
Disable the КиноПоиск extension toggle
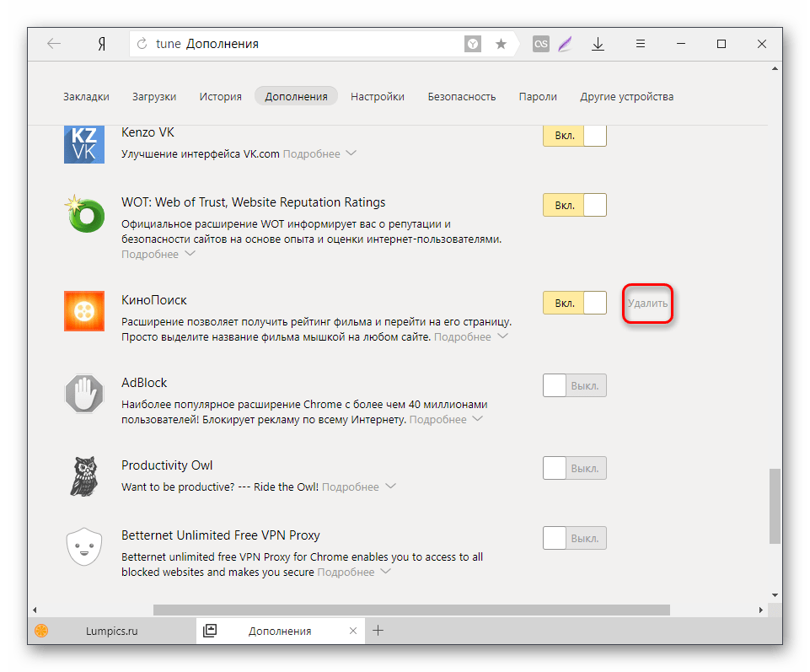(575, 303)
